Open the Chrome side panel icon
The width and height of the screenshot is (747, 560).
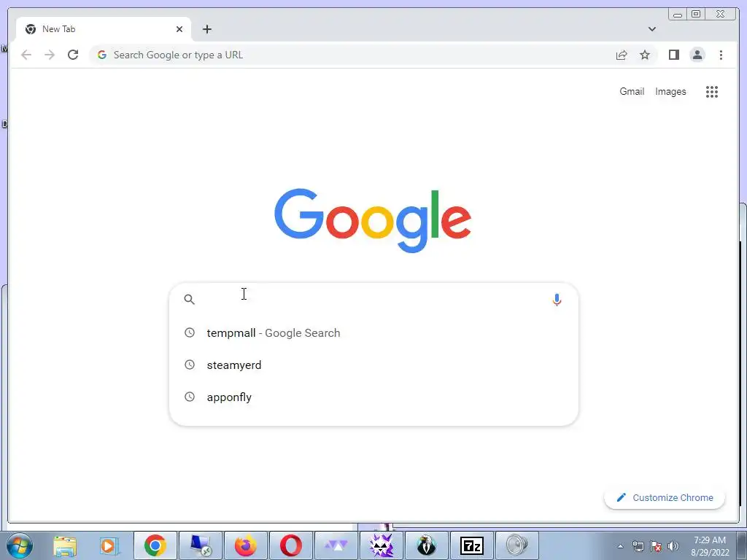pos(673,55)
